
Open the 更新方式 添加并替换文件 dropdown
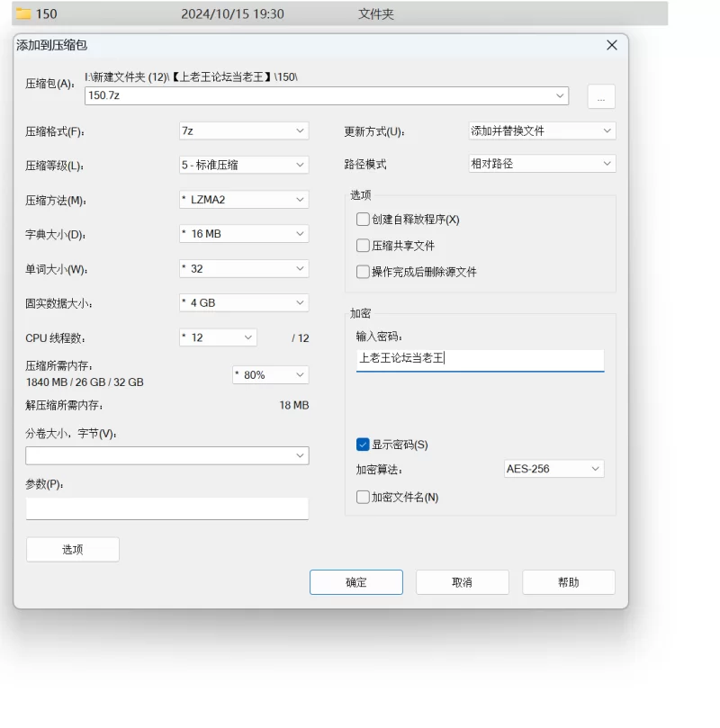[542, 130]
